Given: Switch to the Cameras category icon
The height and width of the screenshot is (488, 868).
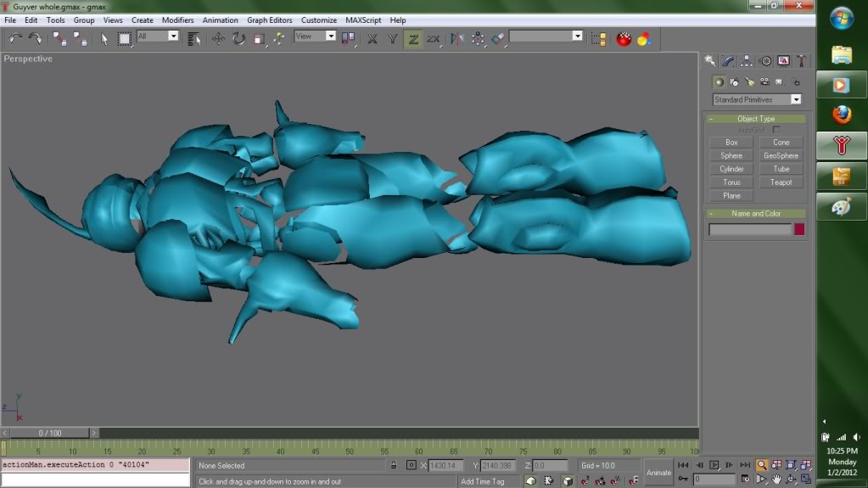Looking at the screenshot, I should (764, 82).
